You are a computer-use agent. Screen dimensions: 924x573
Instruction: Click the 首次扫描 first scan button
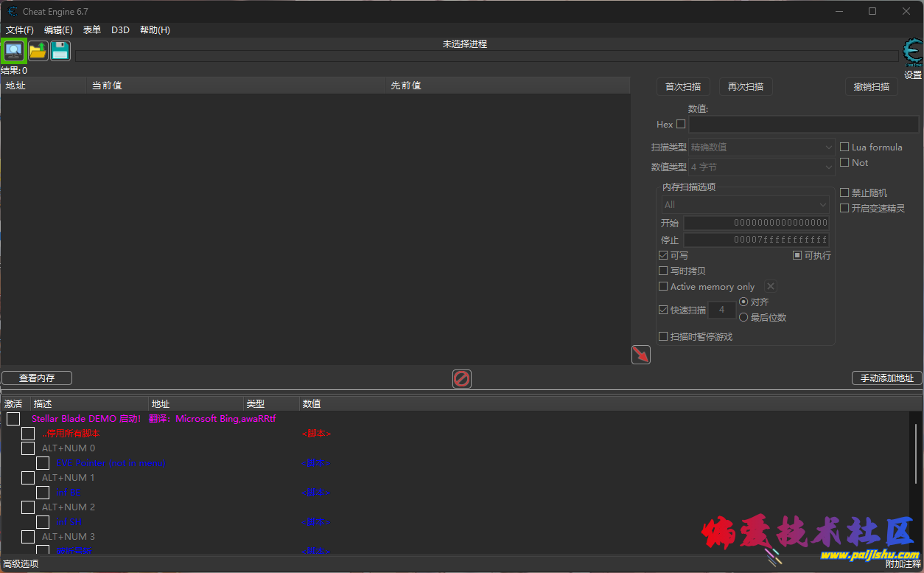click(682, 86)
